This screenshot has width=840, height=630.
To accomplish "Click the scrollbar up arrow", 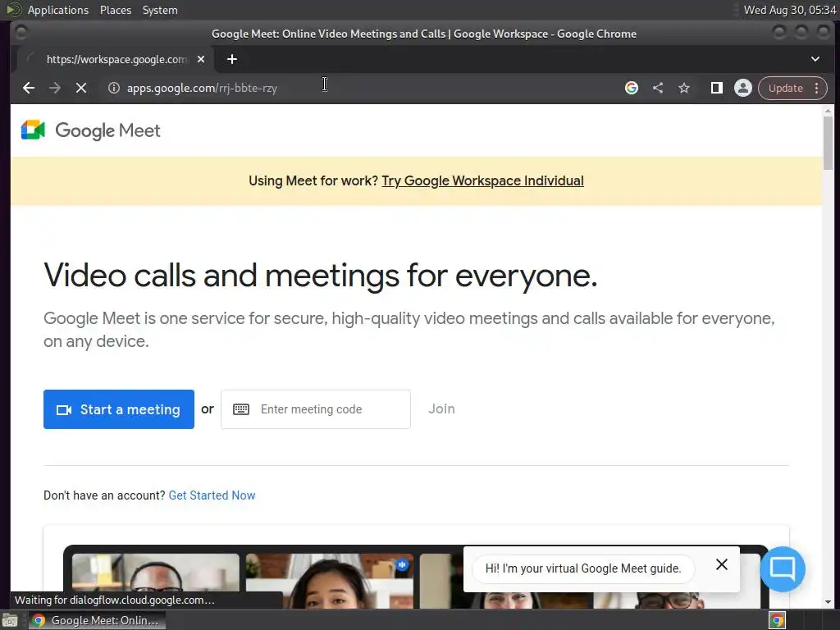I will pyautogui.click(x=829, y=111).
